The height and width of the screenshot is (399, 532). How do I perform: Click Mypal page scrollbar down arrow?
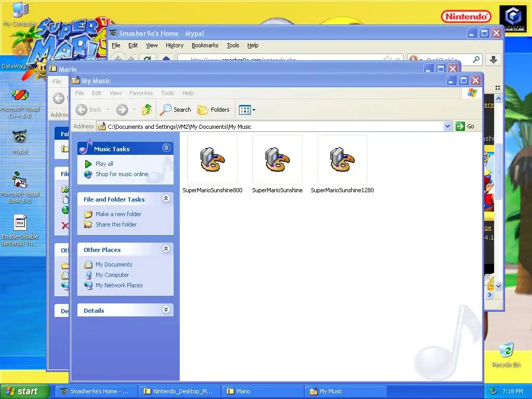point(498,286)
